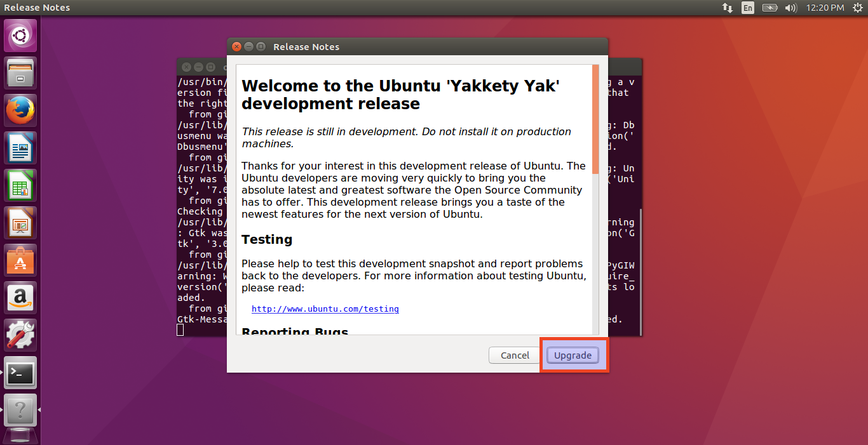Switch to the Terminal in the dock
This screenshot has width=868, height=445.
coord(20,373)
